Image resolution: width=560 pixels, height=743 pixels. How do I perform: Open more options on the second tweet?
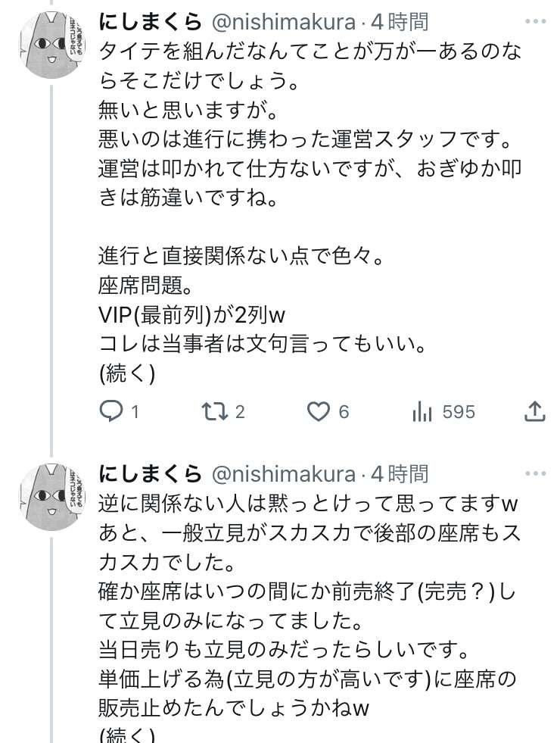click(x=534, y=473)
